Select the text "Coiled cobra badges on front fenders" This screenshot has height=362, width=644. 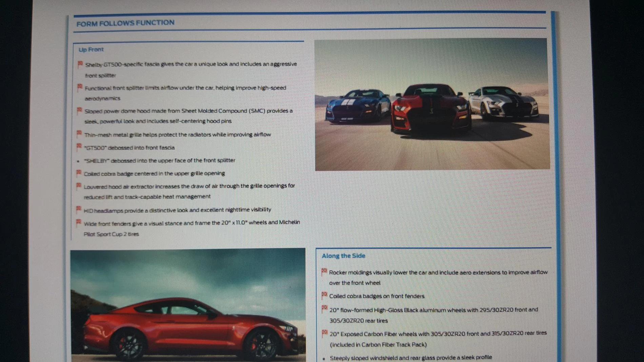(x=377, y=296)
